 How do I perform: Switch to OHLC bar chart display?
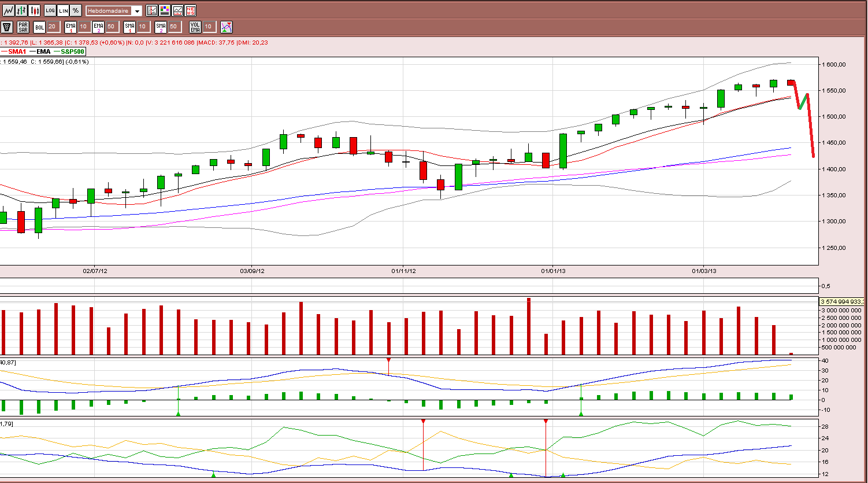[x=21, y=10]
